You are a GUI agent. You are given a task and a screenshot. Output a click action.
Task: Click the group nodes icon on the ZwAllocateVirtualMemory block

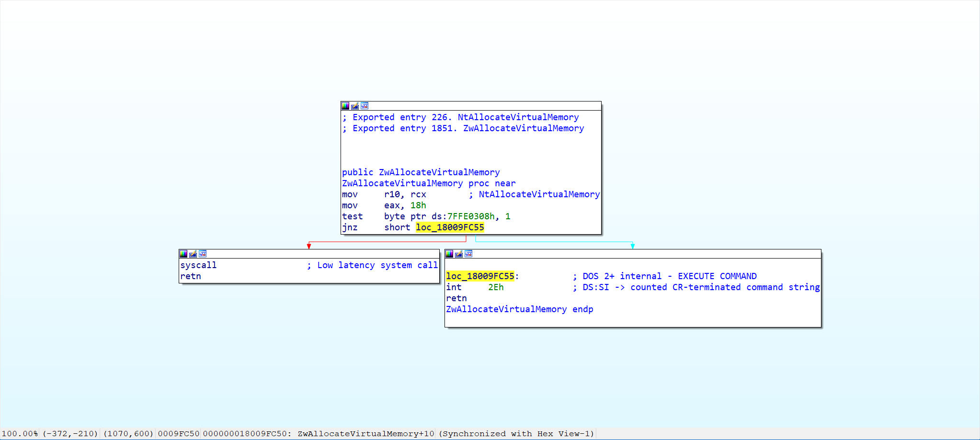click(x=365, y=106)
